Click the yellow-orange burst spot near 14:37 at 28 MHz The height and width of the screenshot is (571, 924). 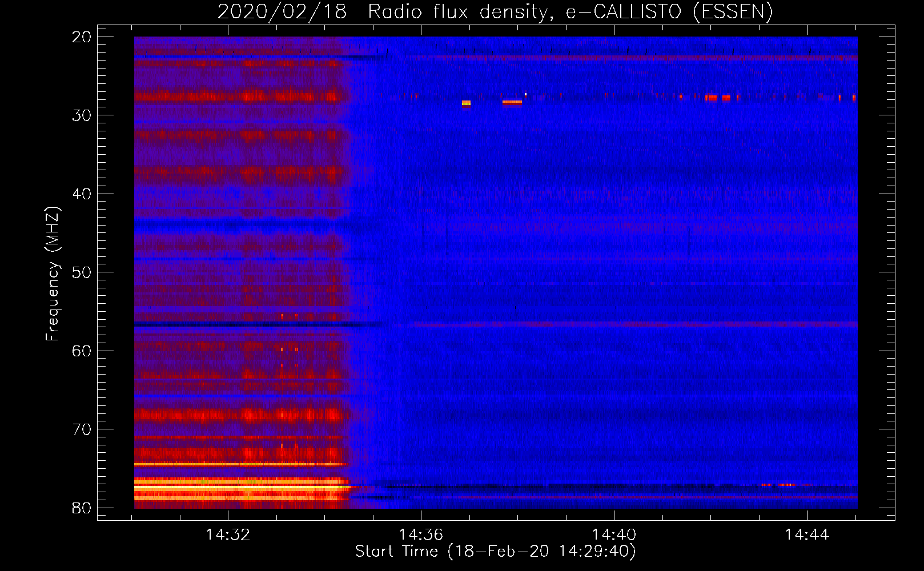click(466, 103)
